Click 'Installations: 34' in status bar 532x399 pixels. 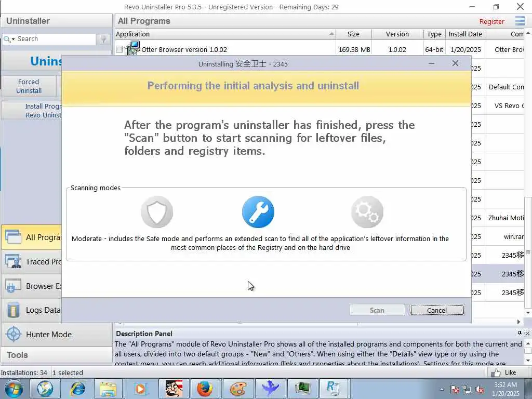[x=24, y=373]
